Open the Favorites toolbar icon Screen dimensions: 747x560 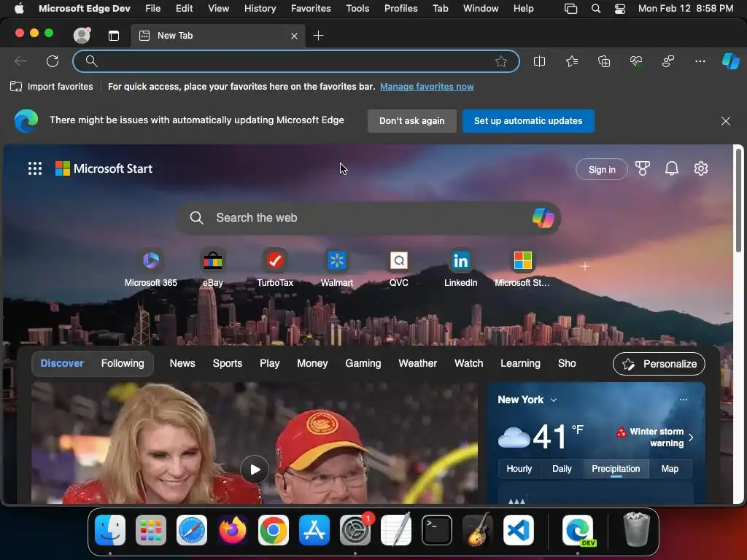[572, 61]
